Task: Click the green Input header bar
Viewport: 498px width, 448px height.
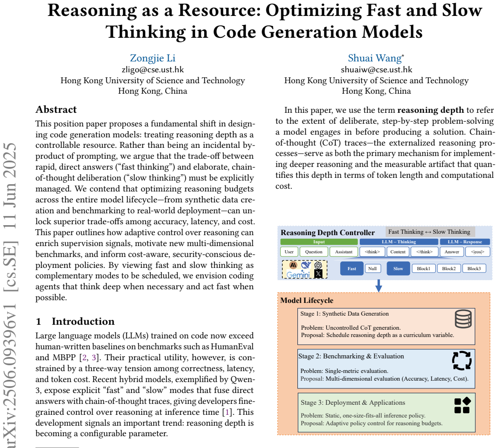Action: (x=319, y=242)
